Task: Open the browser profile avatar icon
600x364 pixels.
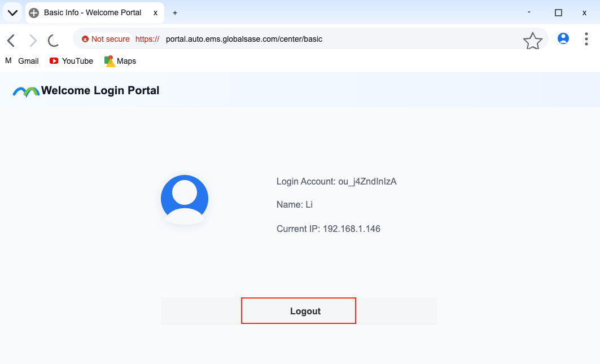Action: [x=563, y=39]
